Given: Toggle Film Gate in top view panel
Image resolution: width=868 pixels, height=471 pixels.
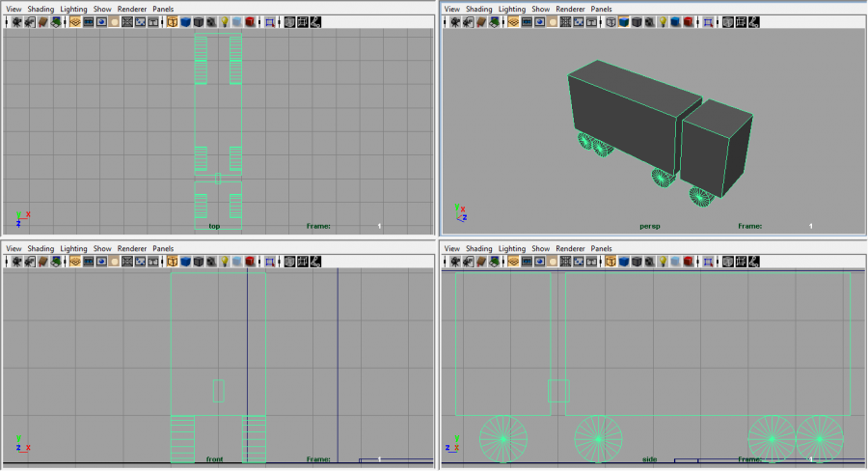Looking at the screenshot, I should click(89, 22).
